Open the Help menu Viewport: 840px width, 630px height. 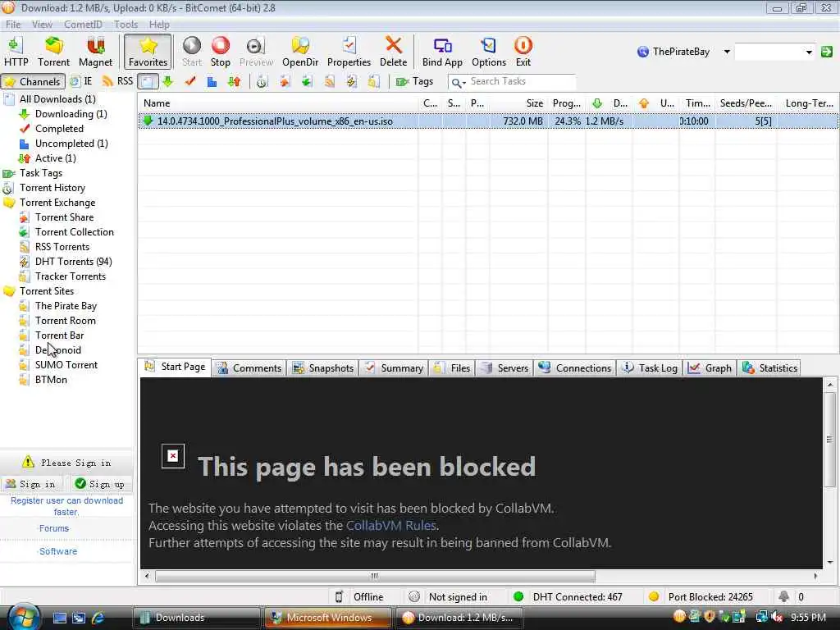pos(159,24)
